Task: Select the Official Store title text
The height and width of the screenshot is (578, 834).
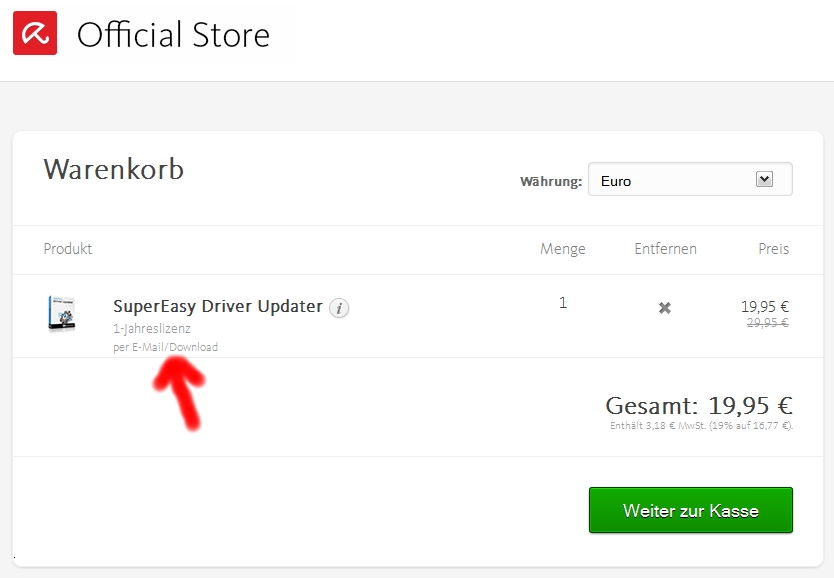Action: pos(173,35)
